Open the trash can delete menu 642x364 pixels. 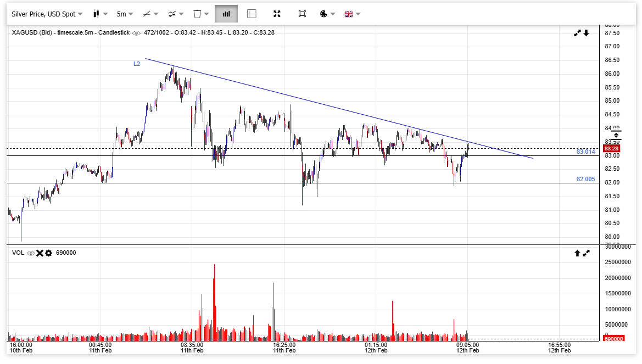(201, 14)
